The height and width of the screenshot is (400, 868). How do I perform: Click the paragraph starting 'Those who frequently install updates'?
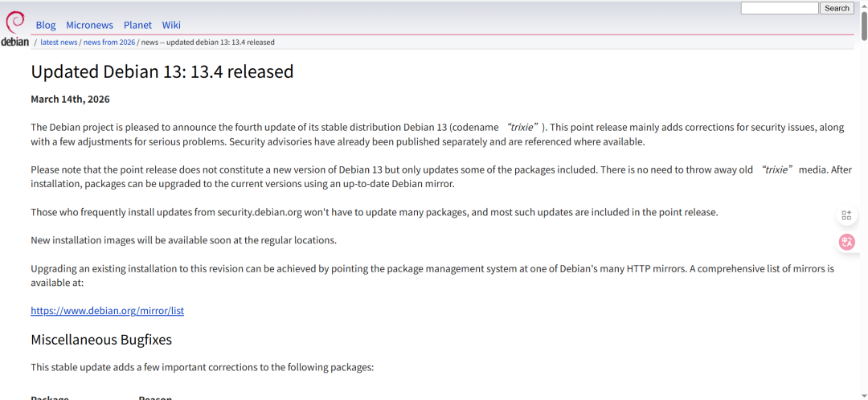(x=375, y=212)
